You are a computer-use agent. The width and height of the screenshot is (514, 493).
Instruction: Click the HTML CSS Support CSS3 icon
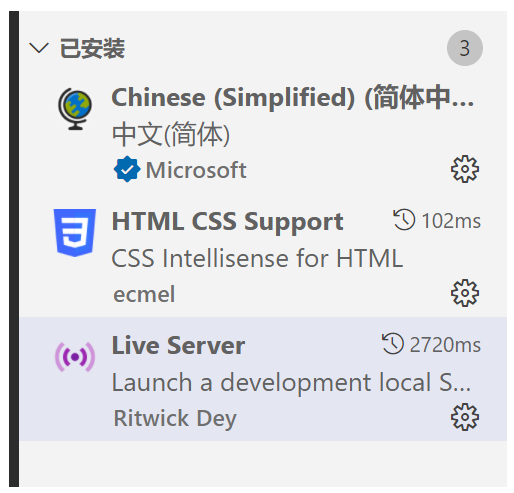point(75,233)
